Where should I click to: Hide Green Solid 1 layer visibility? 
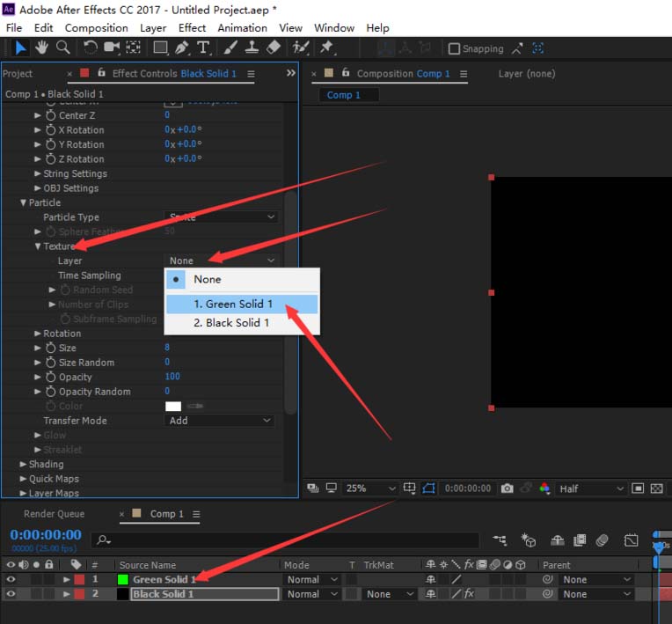tap(11, 580)
